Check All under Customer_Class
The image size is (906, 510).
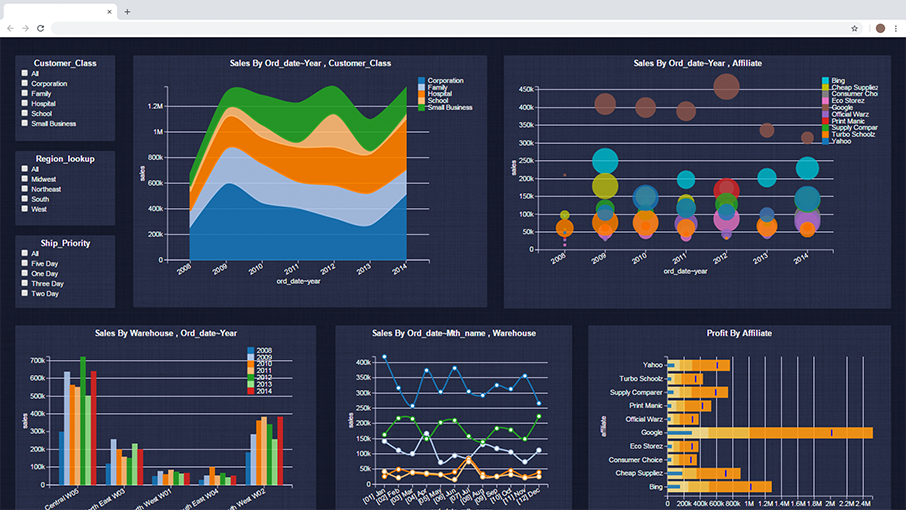tap(24, 73)
